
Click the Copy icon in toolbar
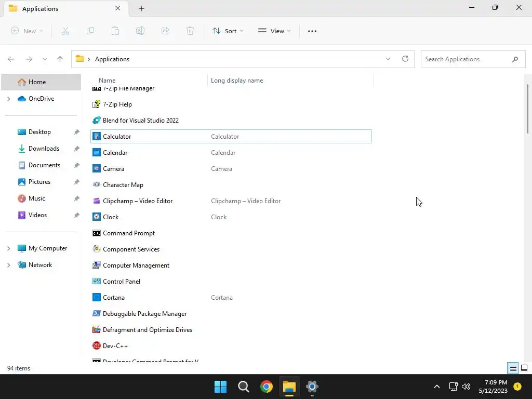pos(90,31)
